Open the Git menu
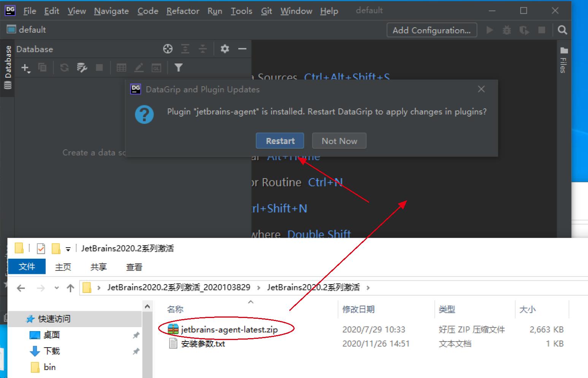Viewport: 588px width, 378px height. (266, 11)
